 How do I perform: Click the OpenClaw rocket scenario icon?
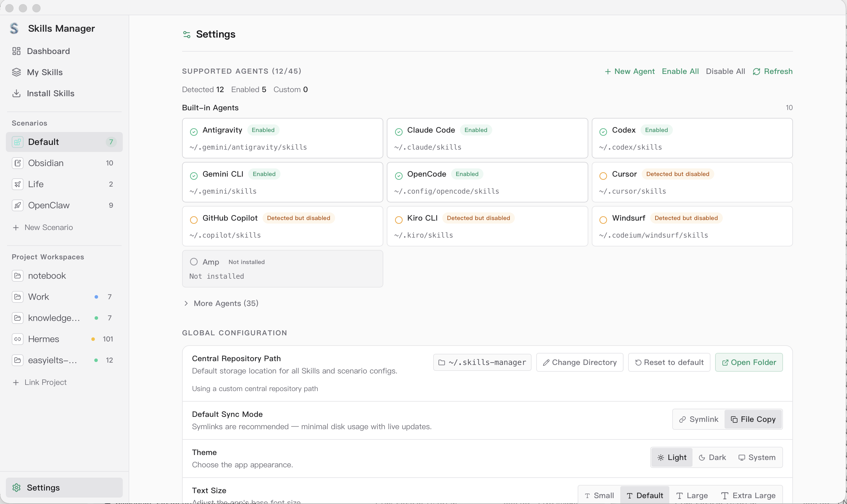coord(18,205)
